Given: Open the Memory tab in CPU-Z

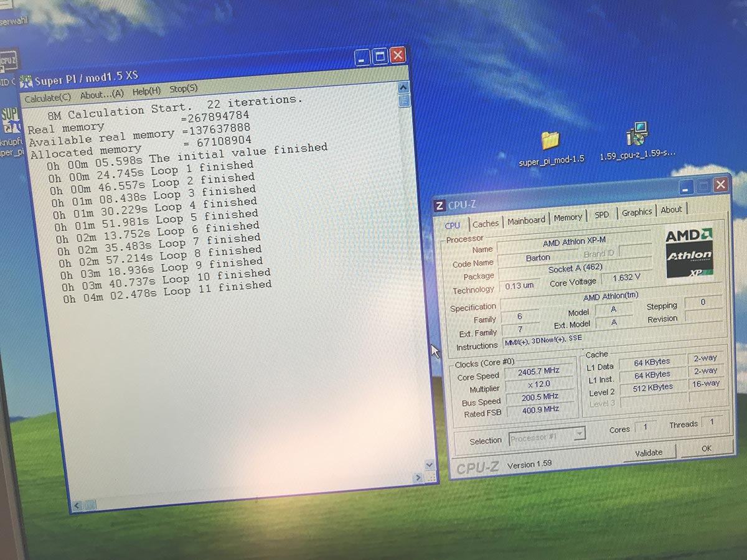Looking at the screenshot, I should [x=568, y=218].
